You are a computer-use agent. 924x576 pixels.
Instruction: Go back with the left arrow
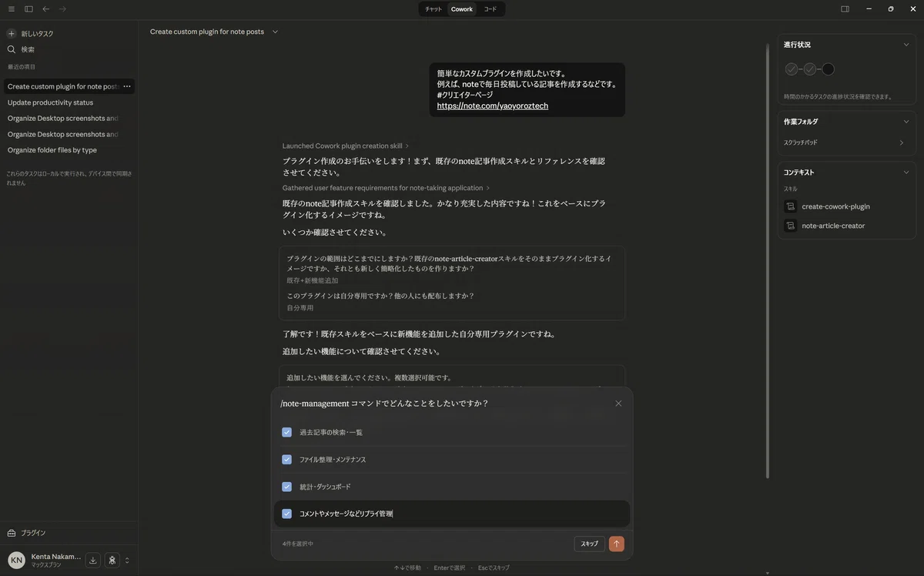pos(46,9)
